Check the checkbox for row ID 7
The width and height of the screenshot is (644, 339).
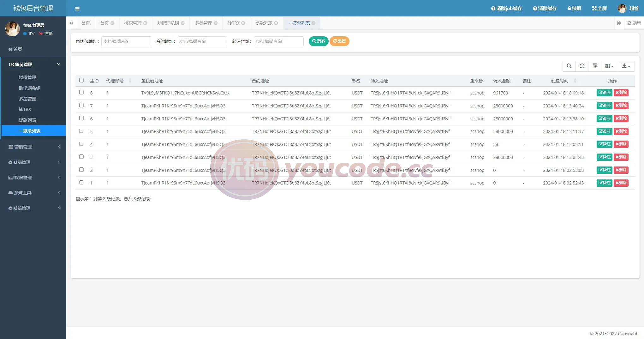(x=81, y=105)
